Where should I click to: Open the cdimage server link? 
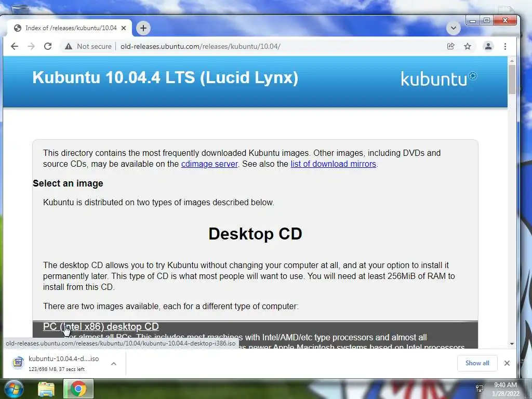209,164
